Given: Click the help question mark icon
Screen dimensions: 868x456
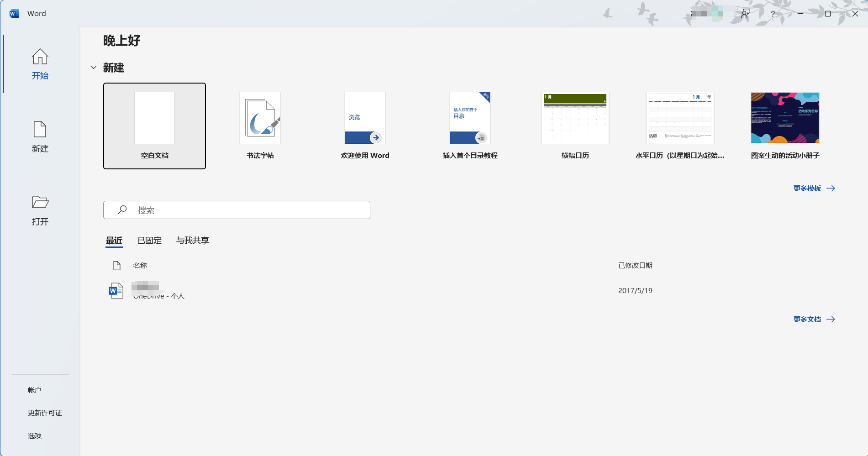Looking at the screenshot, I should coord(773,14).
